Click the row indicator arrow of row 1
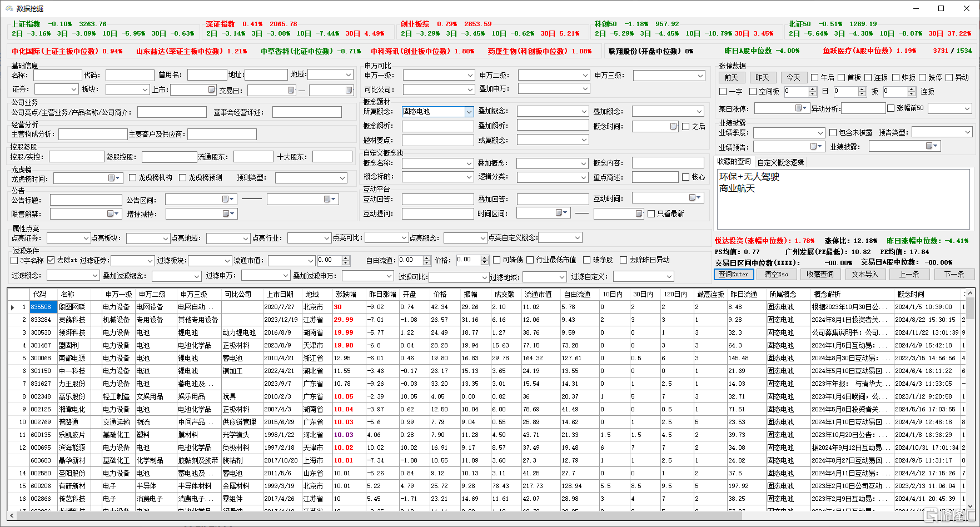 (13, 307)
